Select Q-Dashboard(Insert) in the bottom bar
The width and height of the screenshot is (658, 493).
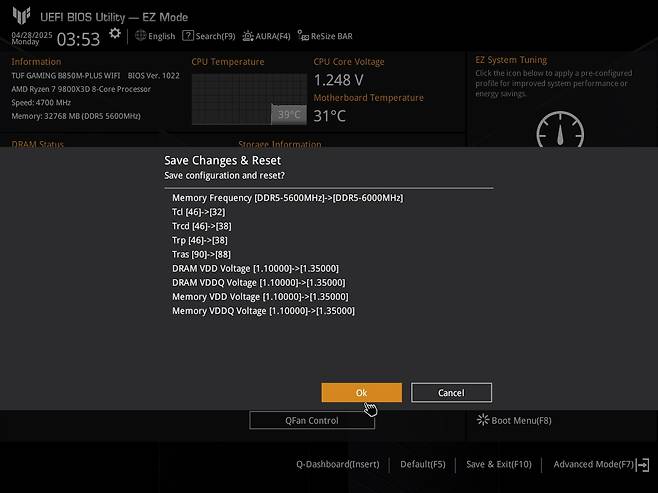click(x=337, y=464)
